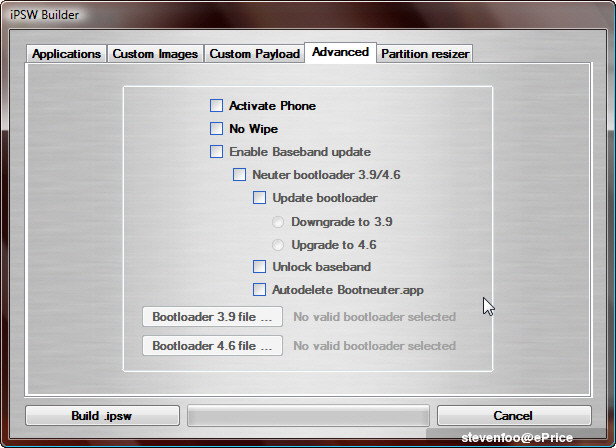Click bootloader 4.6 status 'No valid bootloader selected'
The width and height of the screenshot is (616, 448).
374,346
